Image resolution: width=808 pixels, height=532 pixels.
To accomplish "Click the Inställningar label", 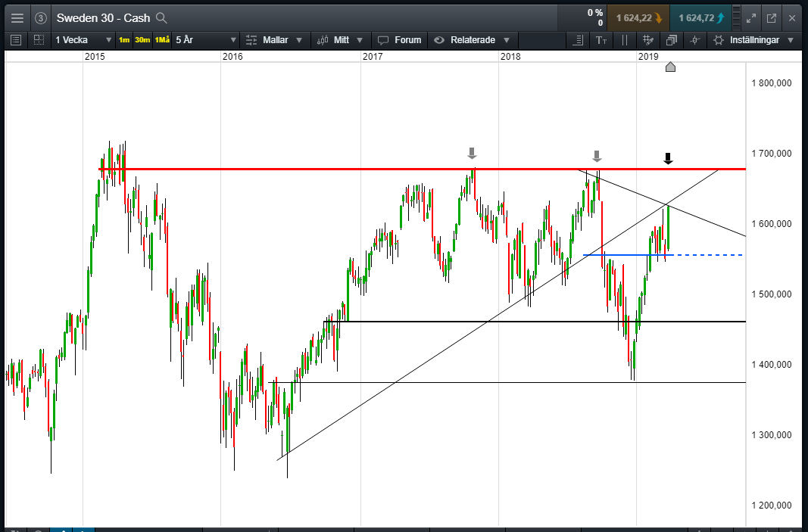I will 754,39.
